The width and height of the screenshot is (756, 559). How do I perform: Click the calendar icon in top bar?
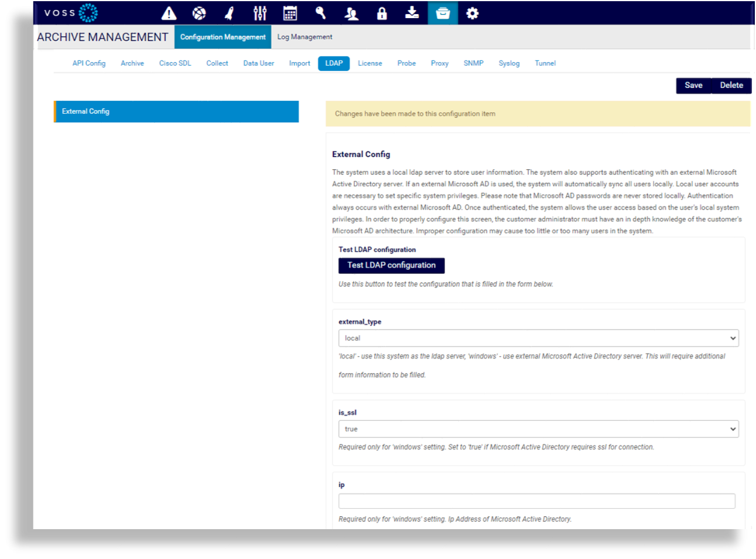tap(290, 13)
